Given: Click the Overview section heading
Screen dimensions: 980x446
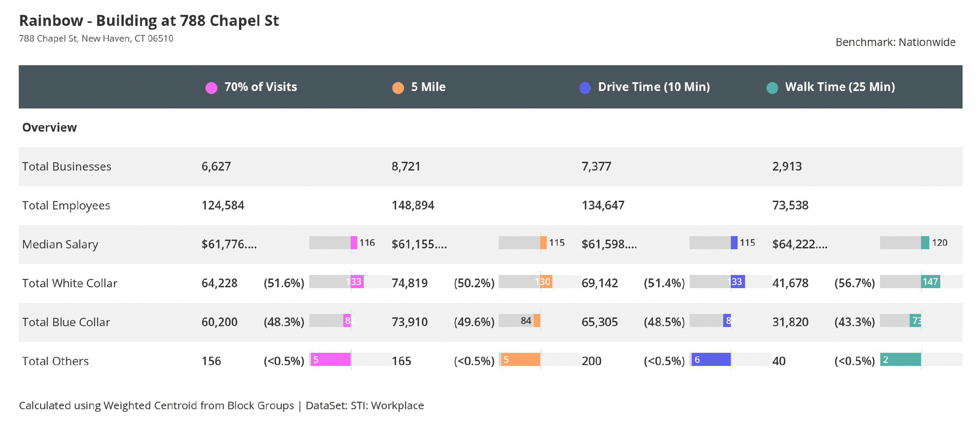Looking at the screenshot, I should [x=50, y=127].
